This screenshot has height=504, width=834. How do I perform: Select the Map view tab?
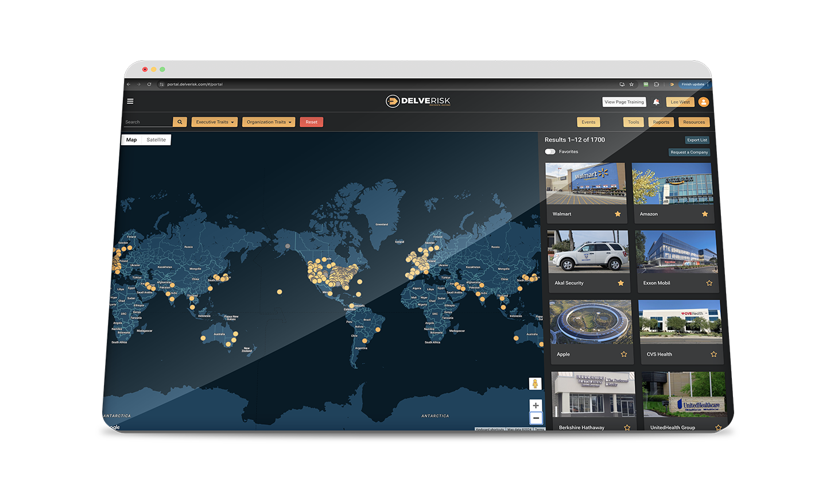tap(131, 139)
